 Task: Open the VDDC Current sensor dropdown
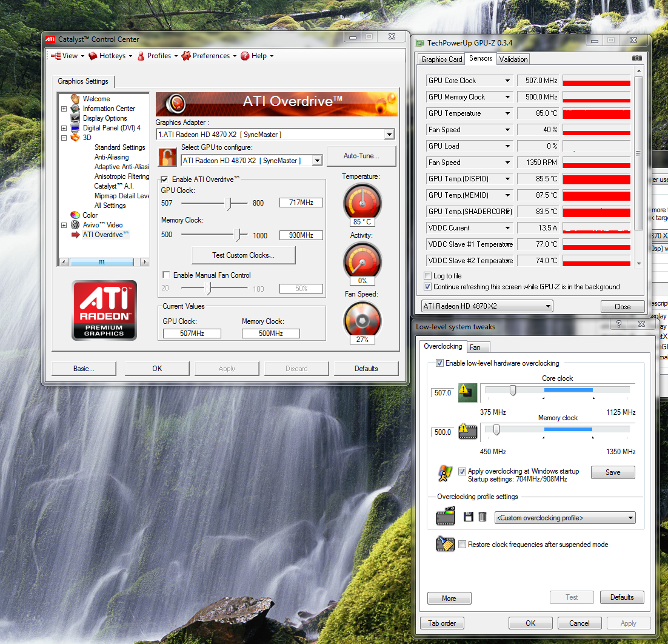point(507,228)
